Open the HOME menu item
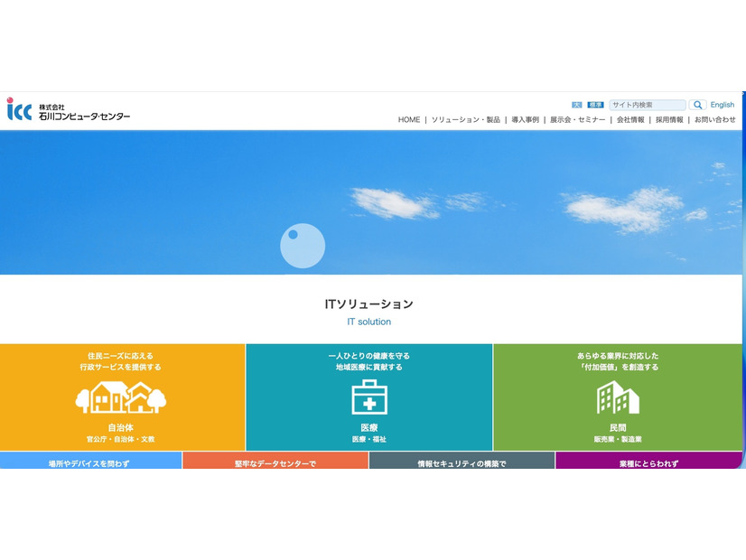 click(409, 120)
